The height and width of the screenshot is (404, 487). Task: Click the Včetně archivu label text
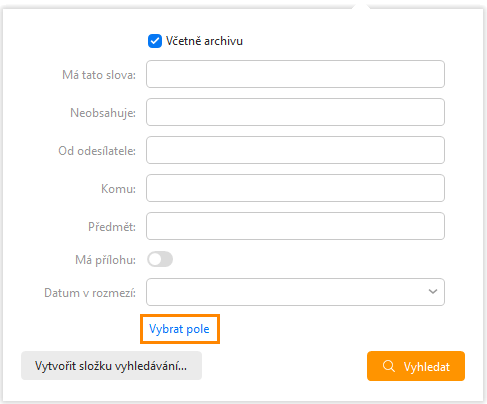(204, 41)
